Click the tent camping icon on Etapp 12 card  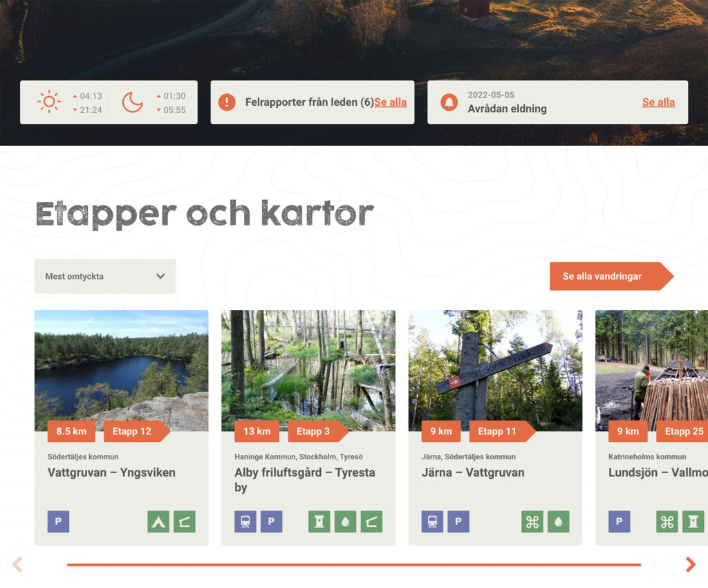(x=158, y=522)
